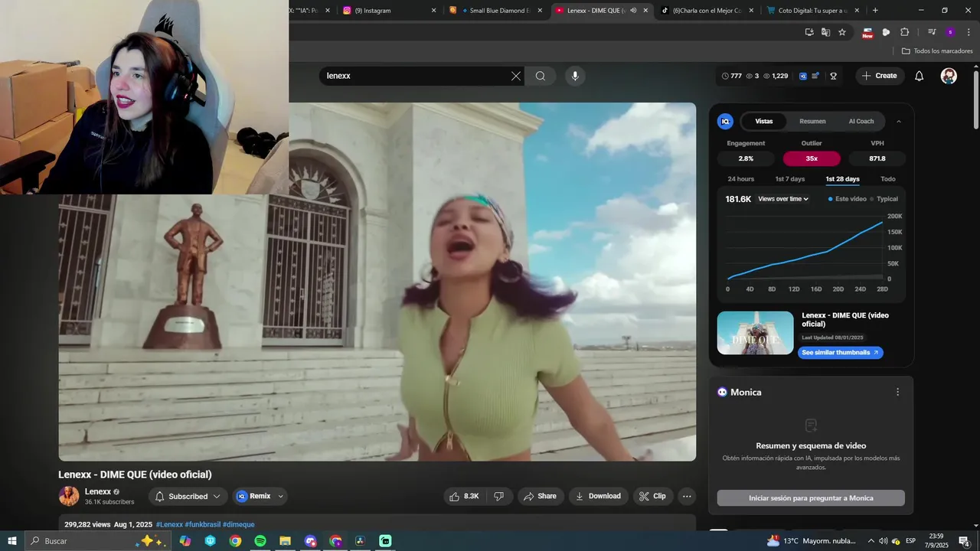Expand the Subscribed notification dropdown
The width and height of the screenshot is (980, 551).
pos(217,496)
